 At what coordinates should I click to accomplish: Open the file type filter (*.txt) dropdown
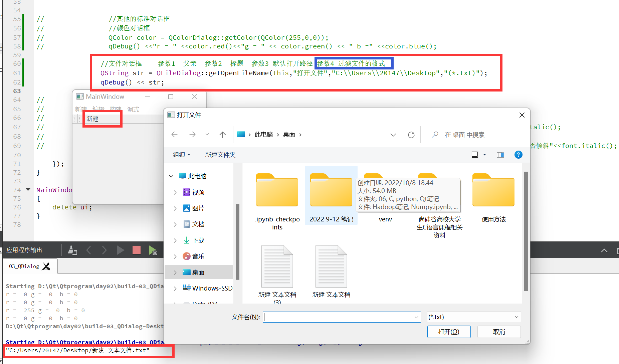click(474, 317)
